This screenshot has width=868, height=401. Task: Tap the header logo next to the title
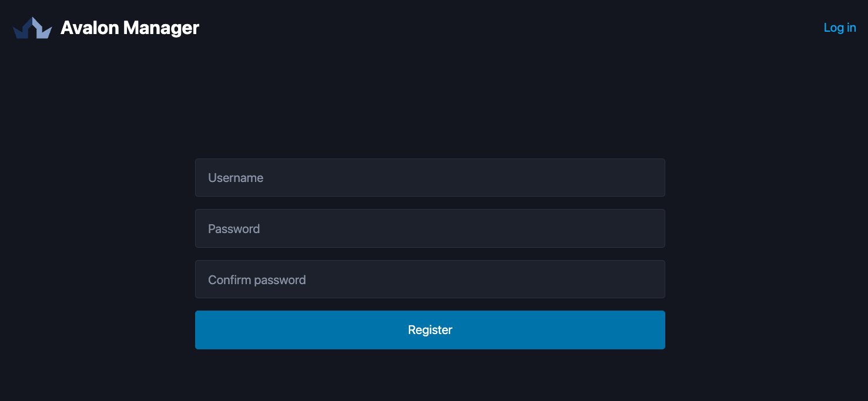(x=32, y=28)
